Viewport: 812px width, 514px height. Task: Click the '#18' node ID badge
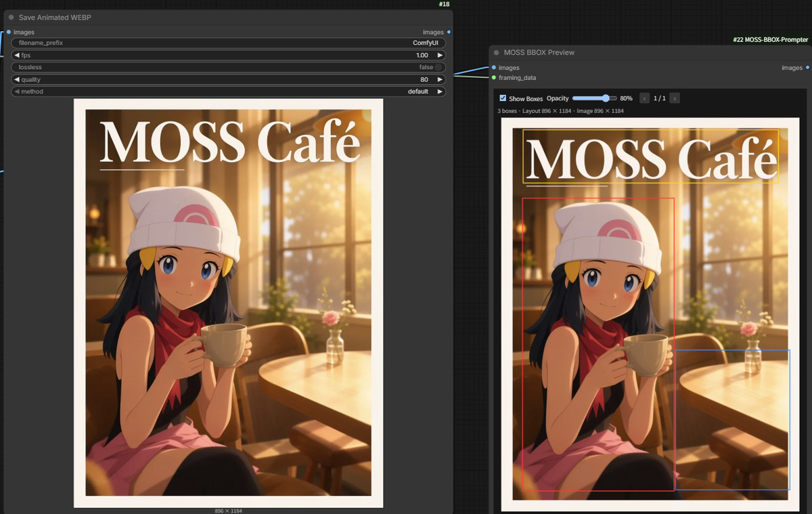click(444, 4)
